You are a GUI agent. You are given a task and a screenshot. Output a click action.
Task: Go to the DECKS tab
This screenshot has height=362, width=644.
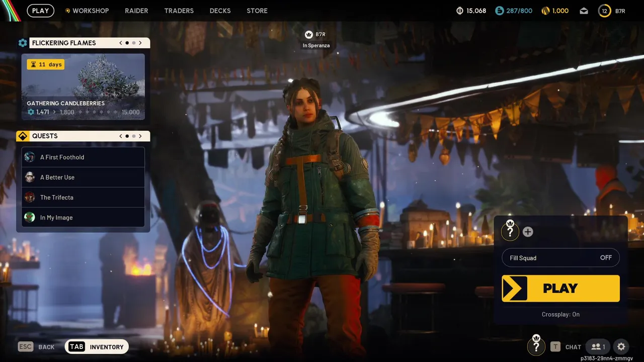220,11
